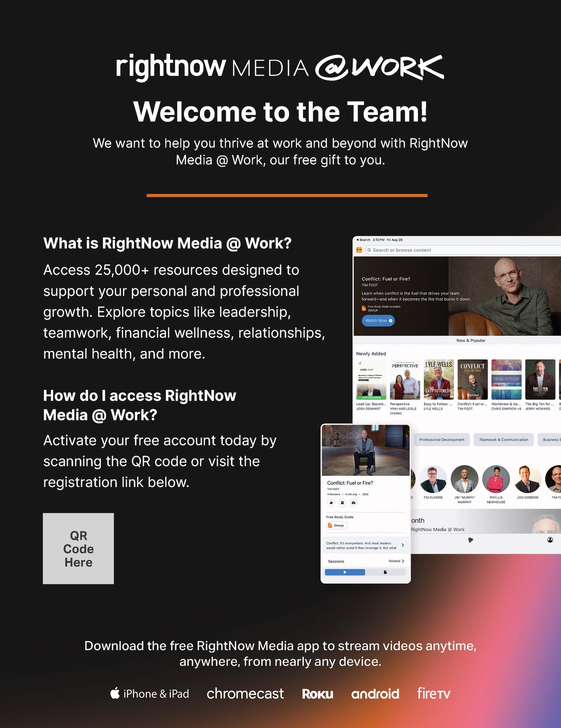Open Related with its chevron arrow
This screenshot has width=561, height=728.
point(396,561)
